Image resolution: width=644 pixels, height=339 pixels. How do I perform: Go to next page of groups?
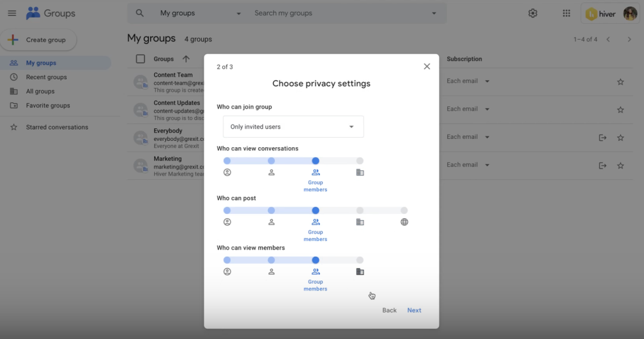(x=629, y=40)
